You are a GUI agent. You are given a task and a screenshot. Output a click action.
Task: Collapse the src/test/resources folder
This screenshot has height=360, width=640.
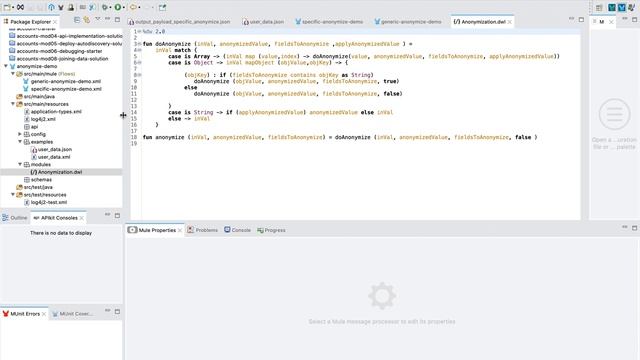point(13,195)
